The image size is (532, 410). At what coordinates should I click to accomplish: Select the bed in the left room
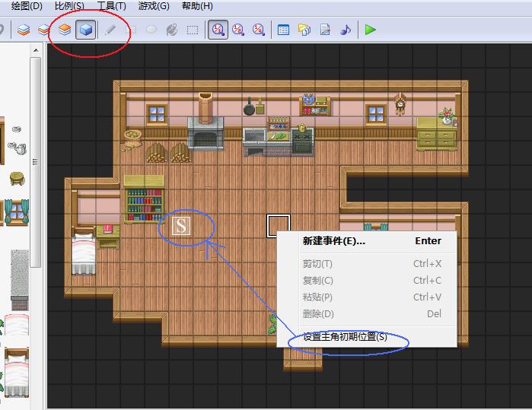[x=84, y=251]
